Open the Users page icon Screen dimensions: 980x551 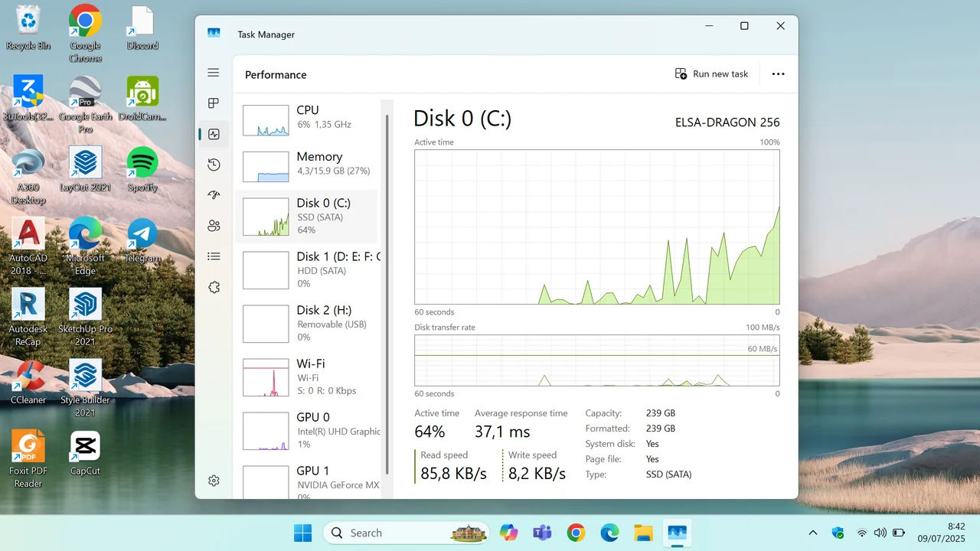point(214,226)
